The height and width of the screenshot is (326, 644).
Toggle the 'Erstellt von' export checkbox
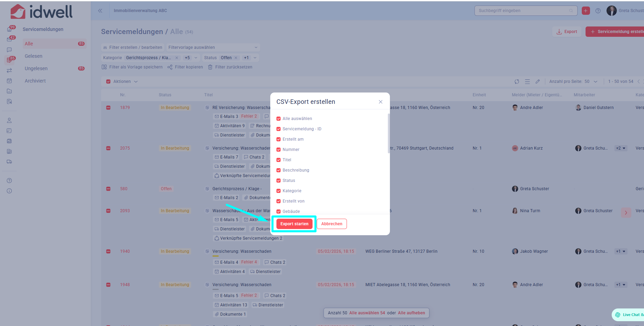279,201
